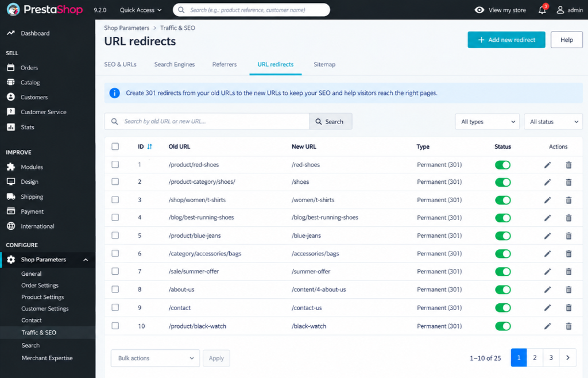Image resolution: width=588 pixels, height=378 pixels.
Task: Delete the /product/red-shoes redirect
Action: (568, 165)
